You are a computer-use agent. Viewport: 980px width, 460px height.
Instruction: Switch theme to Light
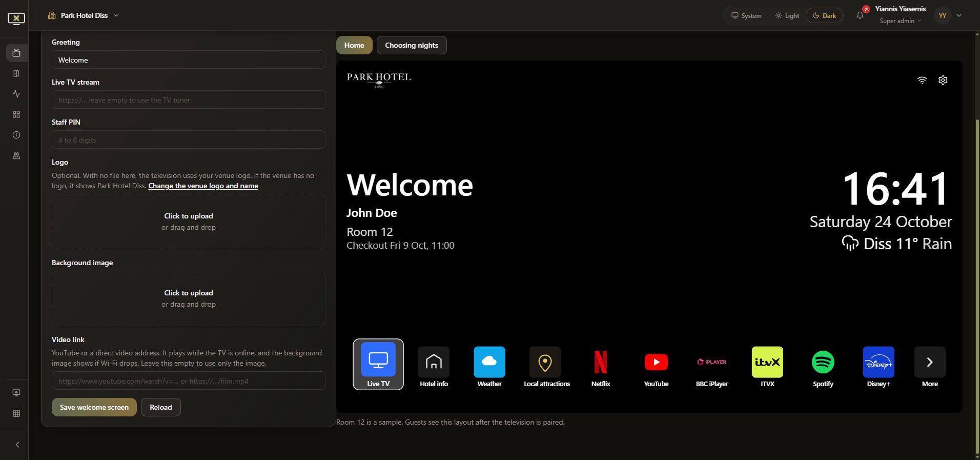787,15
